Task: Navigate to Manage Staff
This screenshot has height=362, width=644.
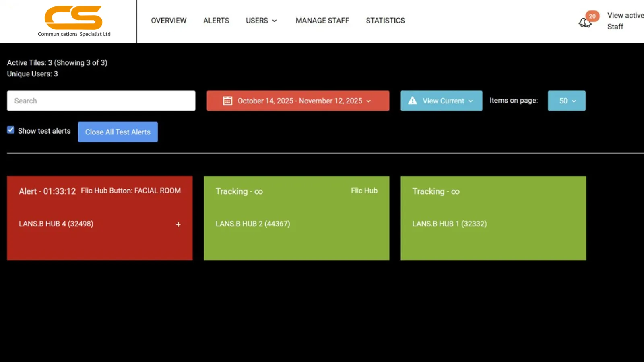Action: 322,21
